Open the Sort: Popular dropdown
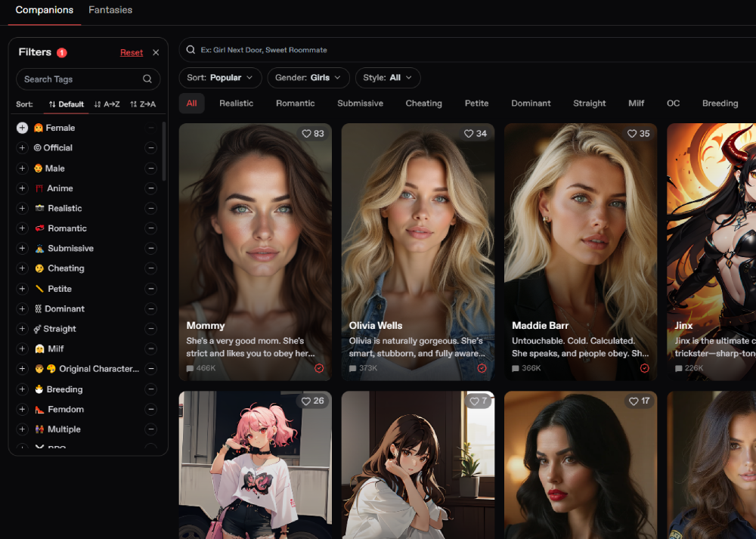The image size is (756, 539). coord(220,78)
